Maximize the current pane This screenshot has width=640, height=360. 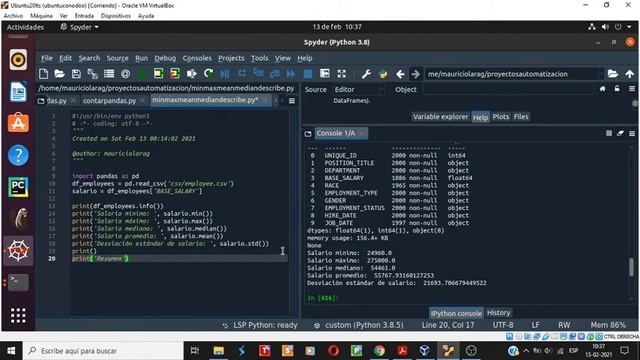click(x=325, y=74)
